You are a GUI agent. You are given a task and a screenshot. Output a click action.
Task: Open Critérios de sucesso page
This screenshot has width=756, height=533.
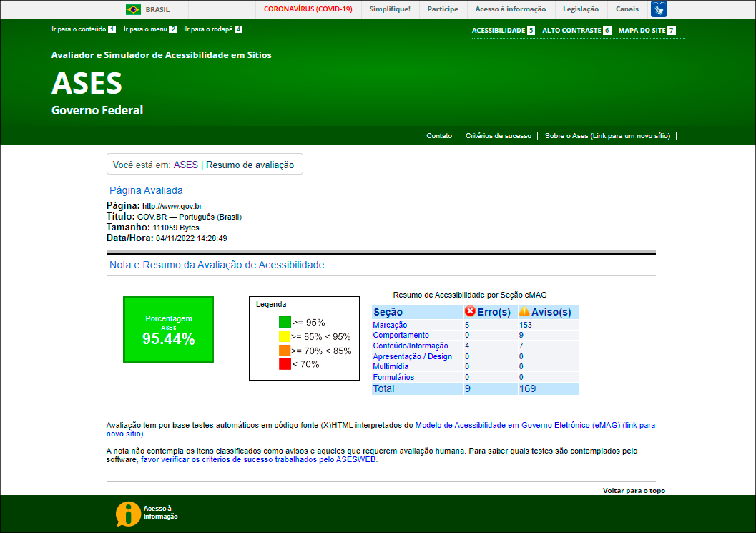[498, 136]
